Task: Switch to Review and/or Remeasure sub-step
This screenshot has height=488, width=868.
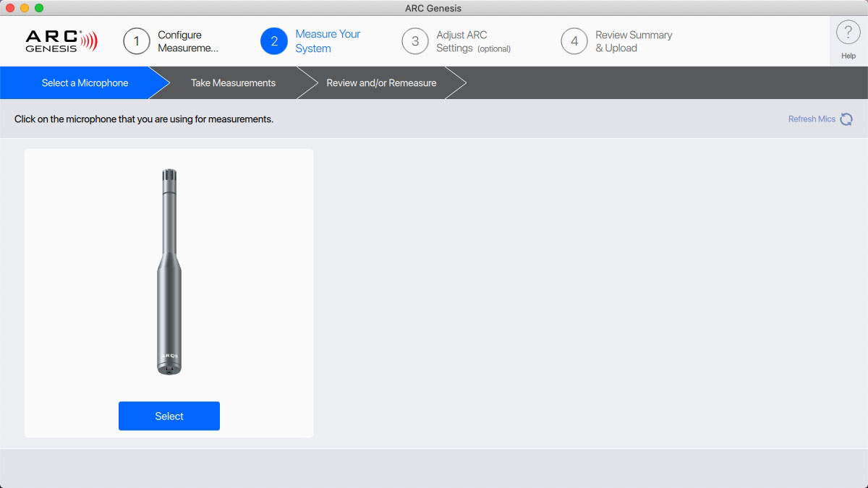Action: tap(381, 83)
